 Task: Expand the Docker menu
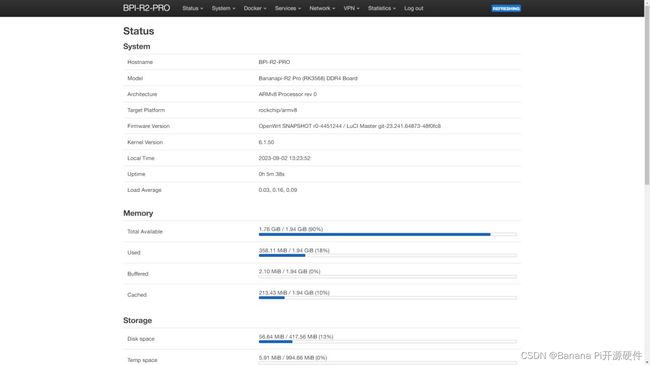click(x=255, y=8)
